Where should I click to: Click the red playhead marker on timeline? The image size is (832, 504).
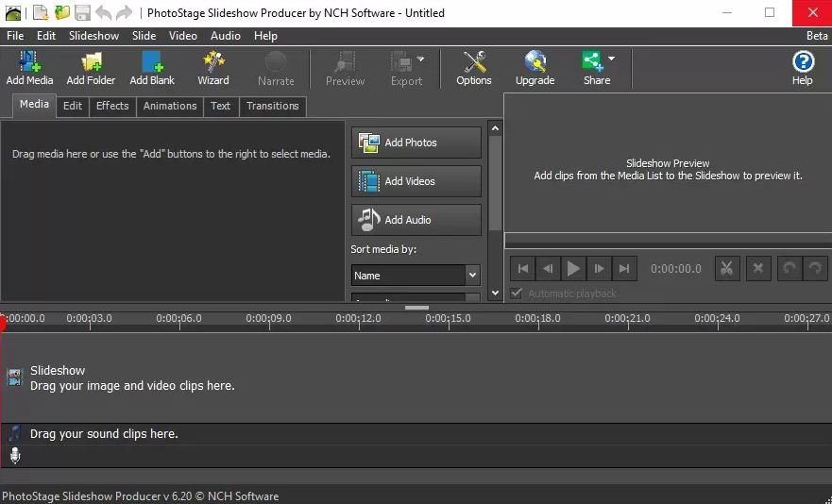click(x=3, y=323)
